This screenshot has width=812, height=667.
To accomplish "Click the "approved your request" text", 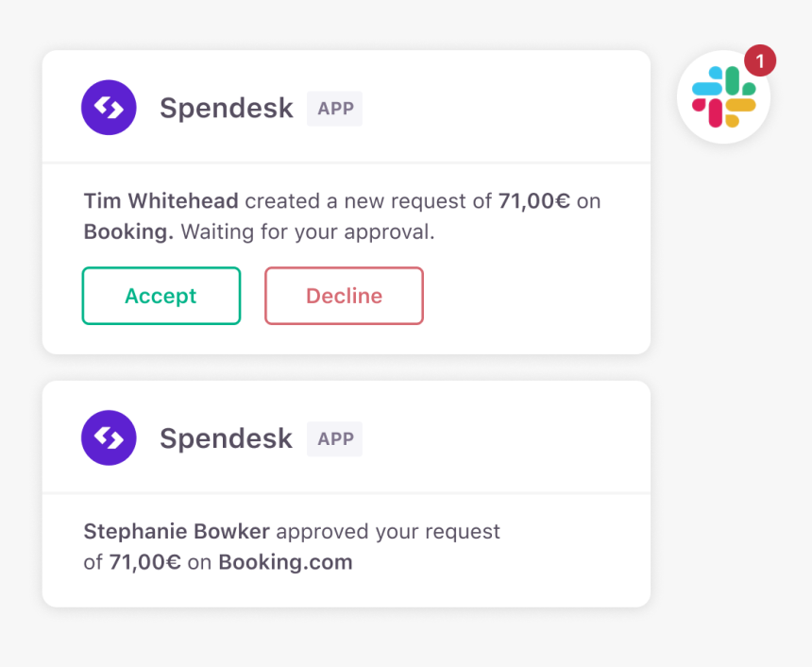I will point(388,532).
